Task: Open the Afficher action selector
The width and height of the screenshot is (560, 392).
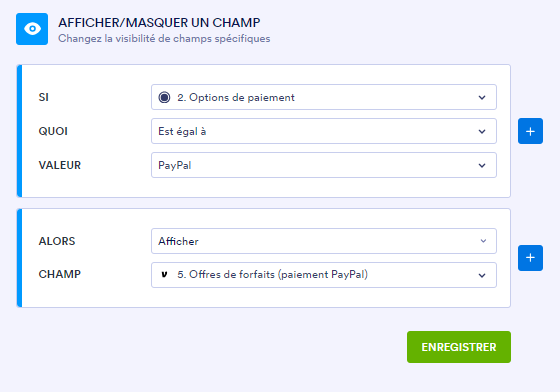Action: 324,241
